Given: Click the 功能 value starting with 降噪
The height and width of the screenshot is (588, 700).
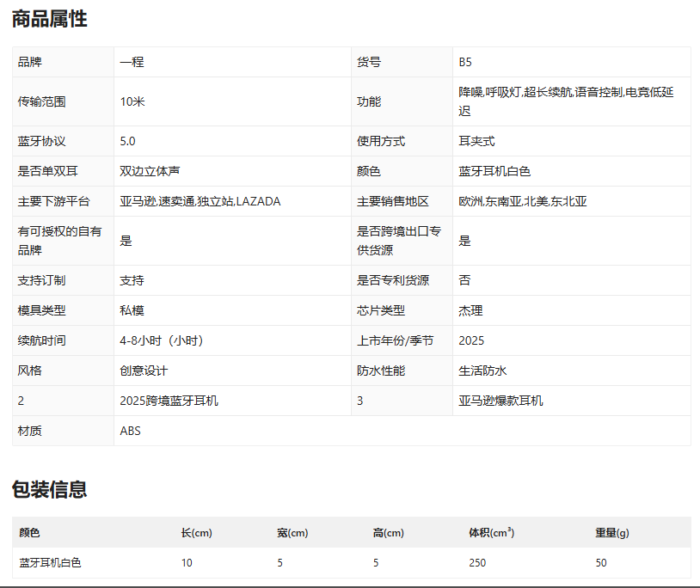Looking at the screenshot, I should pos(566,101).
